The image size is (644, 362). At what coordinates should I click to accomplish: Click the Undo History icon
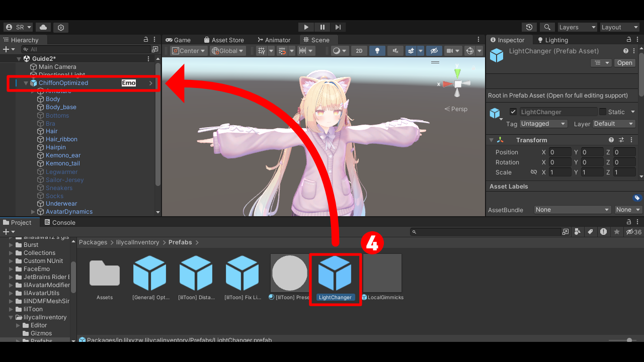(x=529, y=27)
